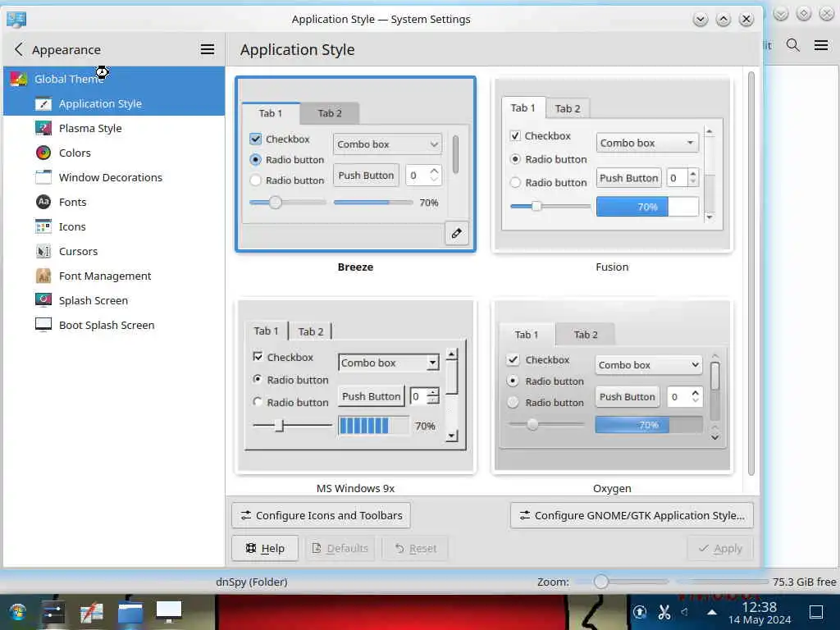The height and width of the screenshot is (630, 840).
Task: Click the Boot Splash Screen monitor icon
Action: [43, 325]
